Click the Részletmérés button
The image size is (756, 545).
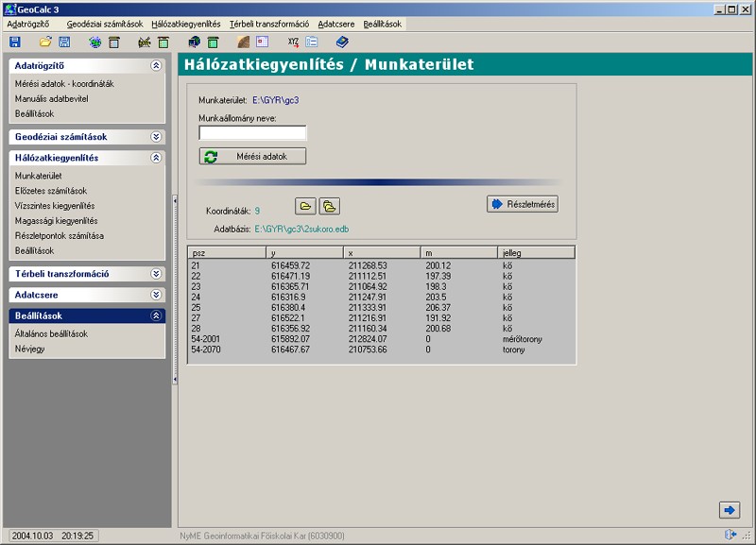(x=523, y=204)
